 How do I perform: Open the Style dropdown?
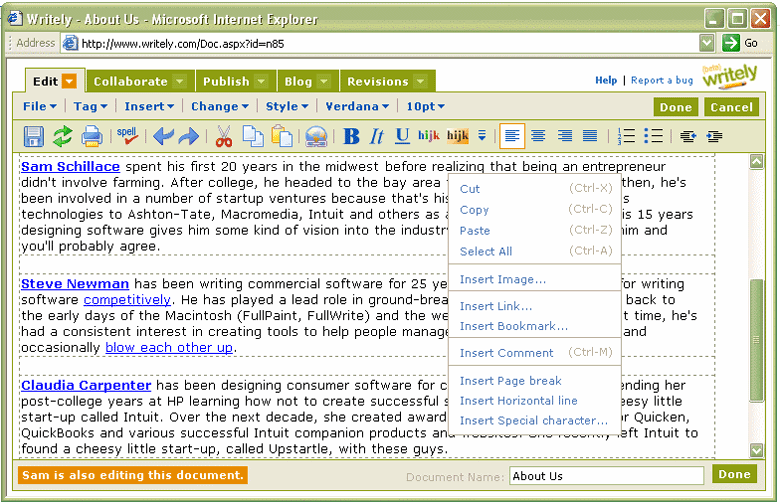coord(287,106)
